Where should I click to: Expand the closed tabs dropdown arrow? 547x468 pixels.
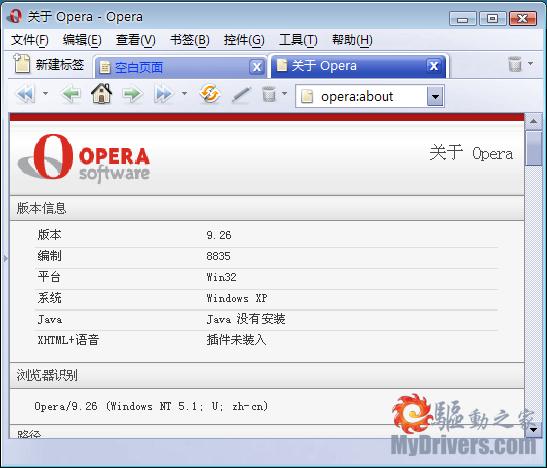[531, 64]
